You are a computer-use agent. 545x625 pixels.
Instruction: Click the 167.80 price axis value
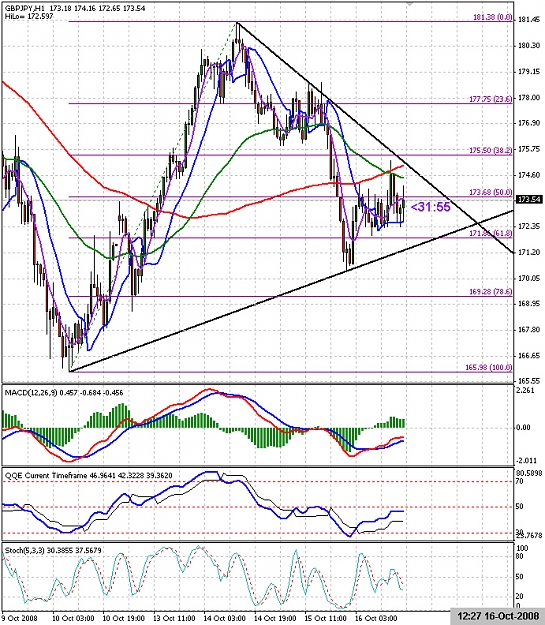529,330
